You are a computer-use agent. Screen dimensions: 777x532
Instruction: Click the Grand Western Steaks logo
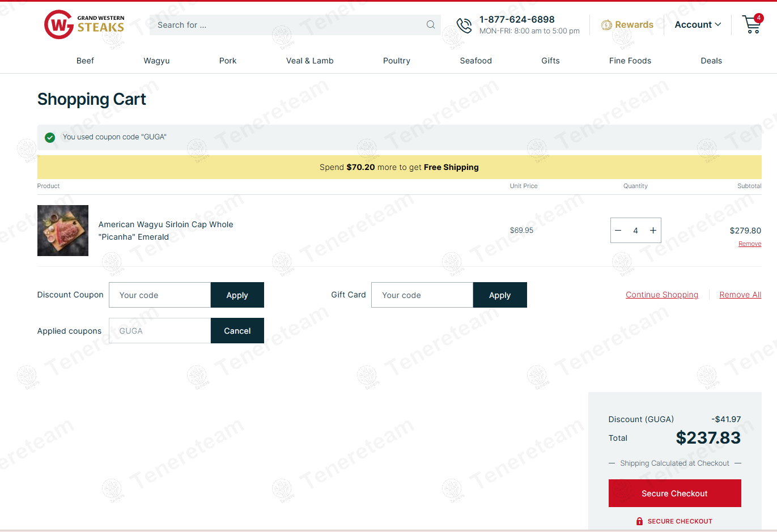click(x=84, y=24)
